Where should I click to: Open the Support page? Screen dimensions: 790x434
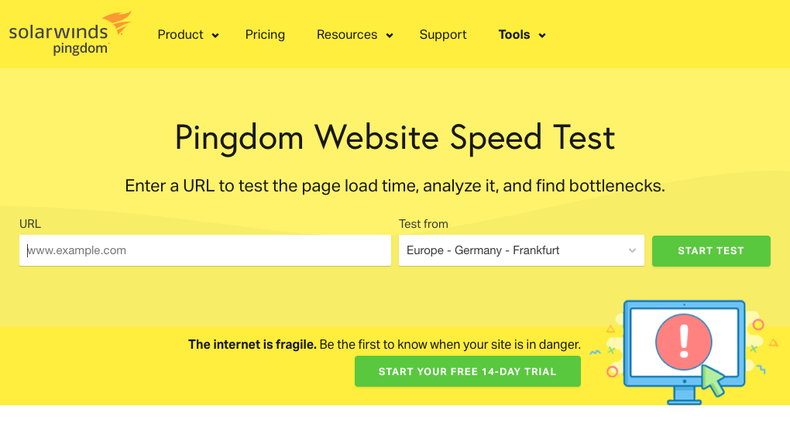click(x=443, y=35)
